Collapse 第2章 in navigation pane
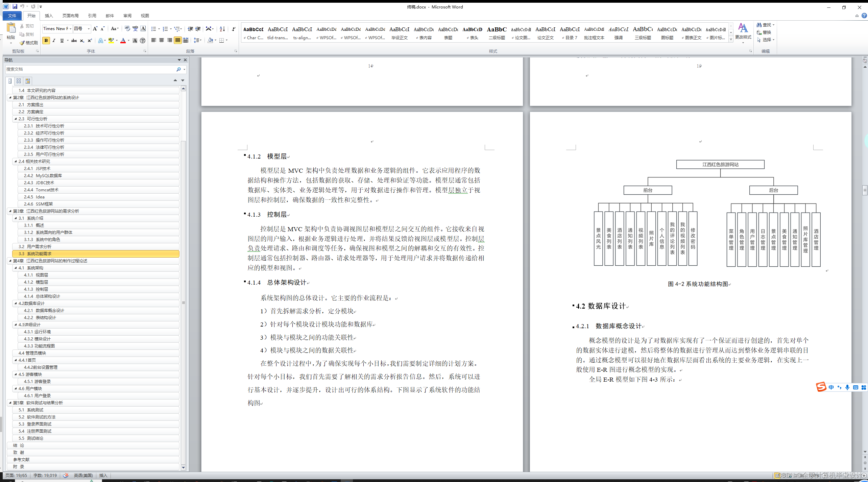The height and width of the screenshot is (482, 868). coord(10,97)
